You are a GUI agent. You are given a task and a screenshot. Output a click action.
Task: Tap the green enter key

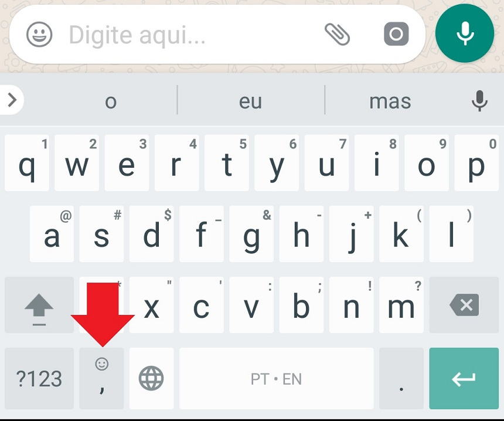(464, 378)
